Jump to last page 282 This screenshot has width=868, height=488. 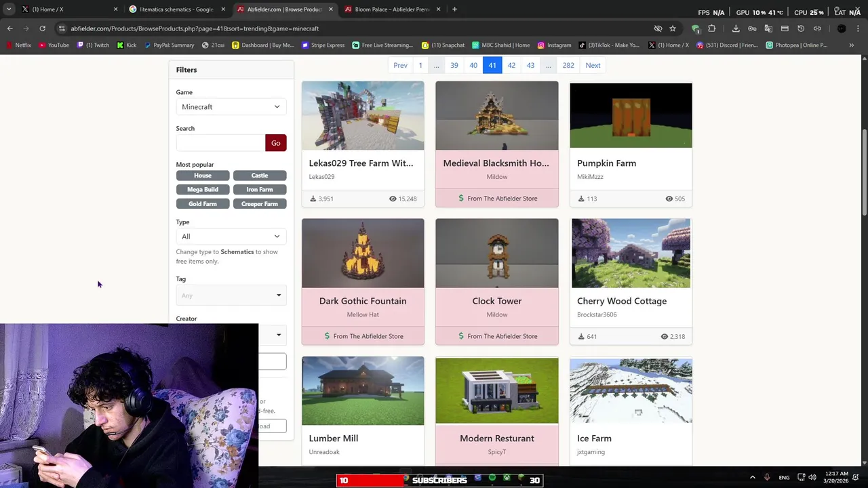(568, 66)
